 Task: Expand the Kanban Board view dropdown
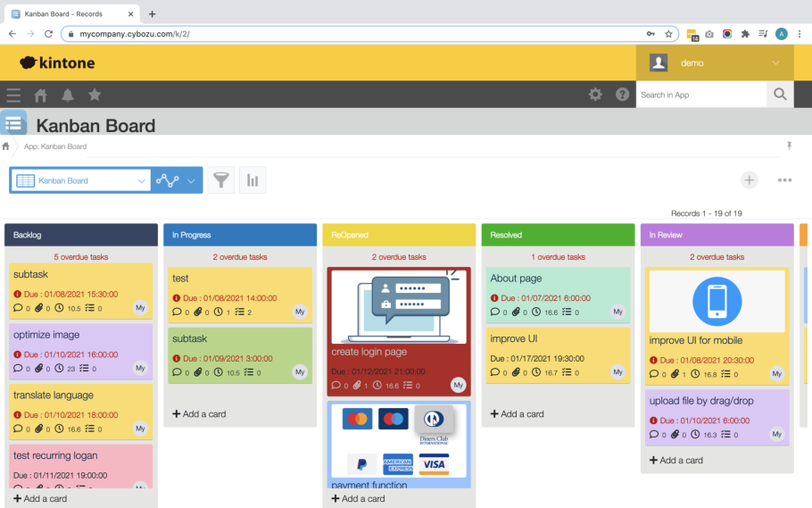[141, 180]
